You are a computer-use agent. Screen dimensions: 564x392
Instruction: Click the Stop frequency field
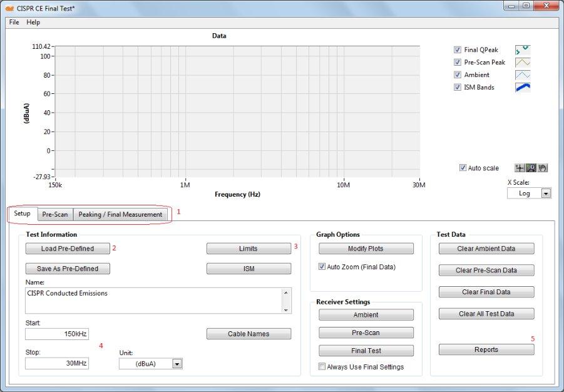coord(57,364)
